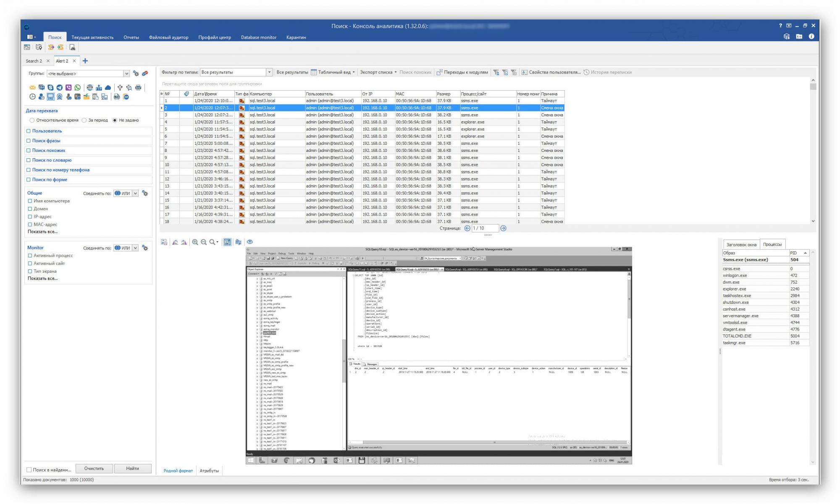Click the printer channel filter icon
Viewport: 840px width, 504px height.
(138, 88)
